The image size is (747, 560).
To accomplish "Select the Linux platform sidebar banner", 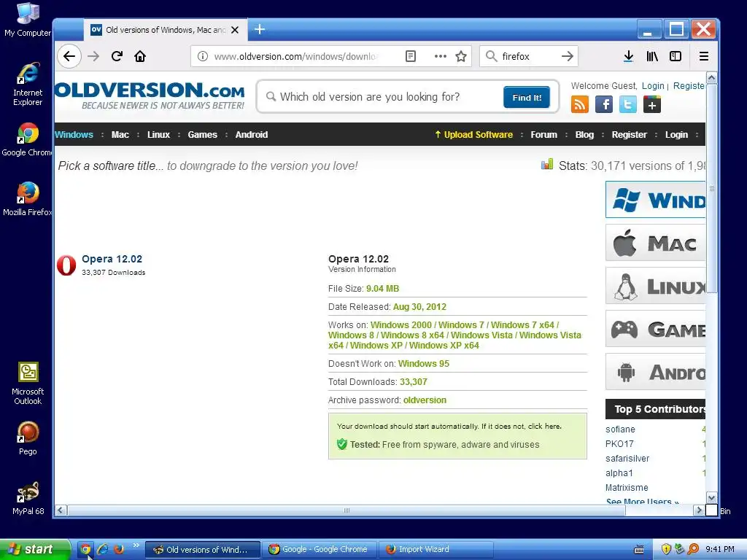I will [x=656, y=286].
